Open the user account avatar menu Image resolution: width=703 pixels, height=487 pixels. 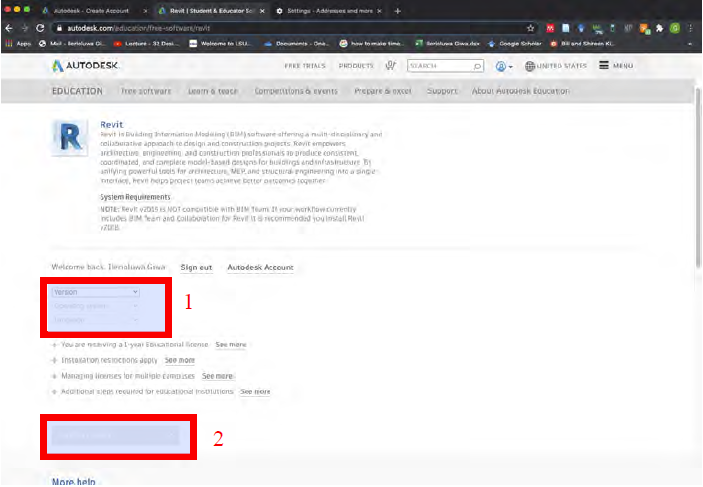(500, 66)
